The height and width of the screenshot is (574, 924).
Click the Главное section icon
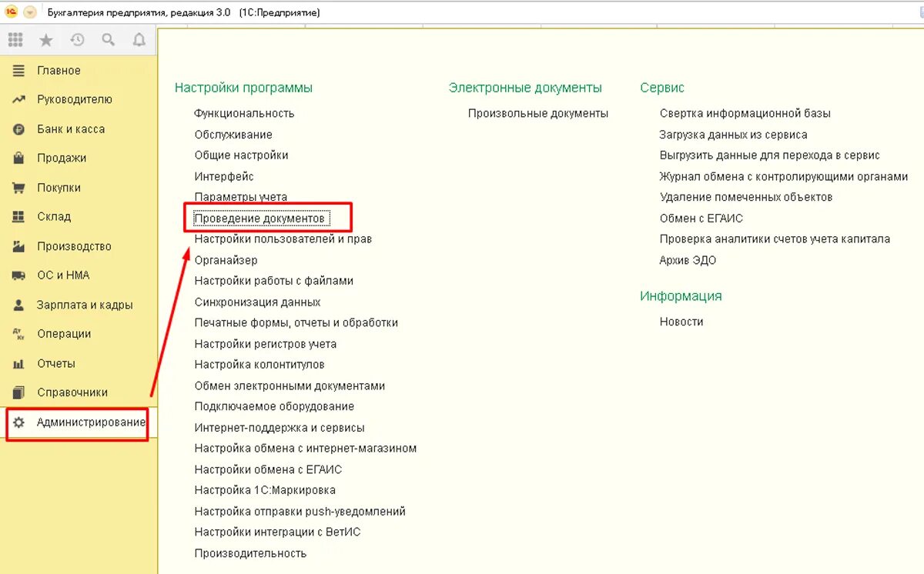tap(19, 70)
